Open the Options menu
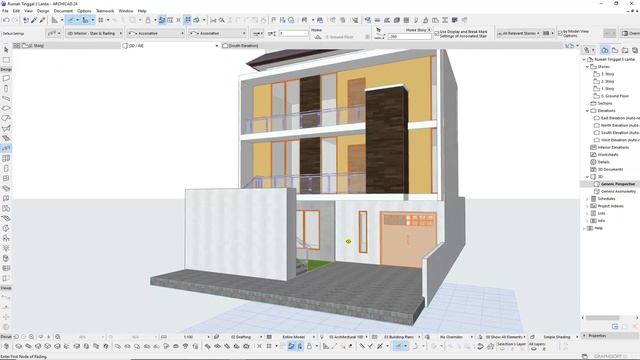640x360 pixels. pos(84,11)
